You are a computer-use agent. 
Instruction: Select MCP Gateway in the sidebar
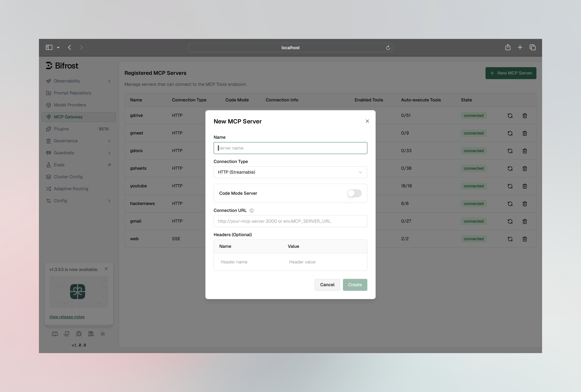68,117
